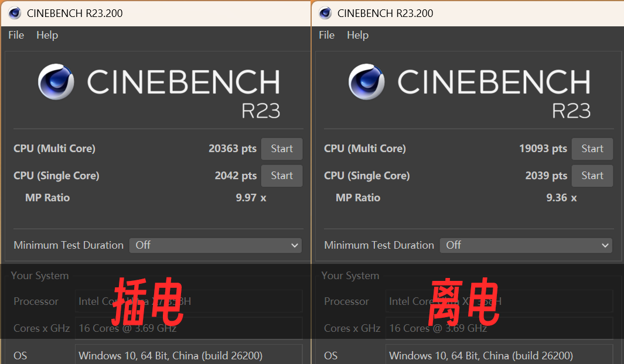Open Help menu in left window
Screen dimensions: 624x364
click(x=47, y=35)
